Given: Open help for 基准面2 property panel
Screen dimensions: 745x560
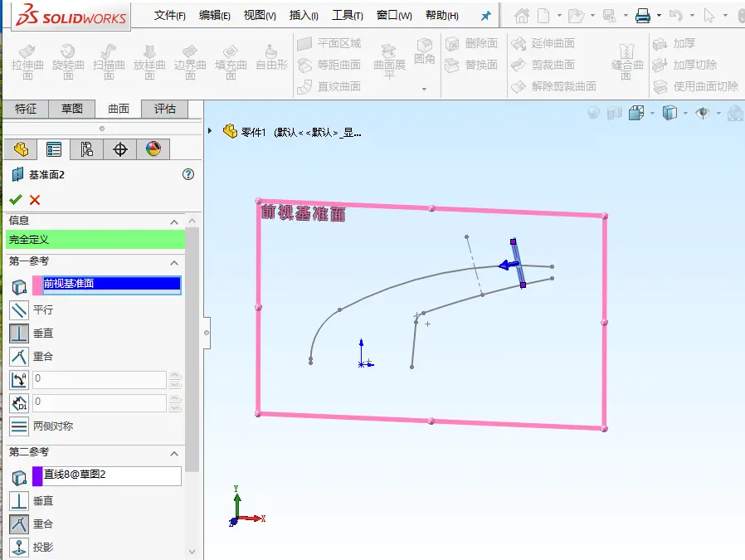Looking at the screenshot, I should point(188,174).
